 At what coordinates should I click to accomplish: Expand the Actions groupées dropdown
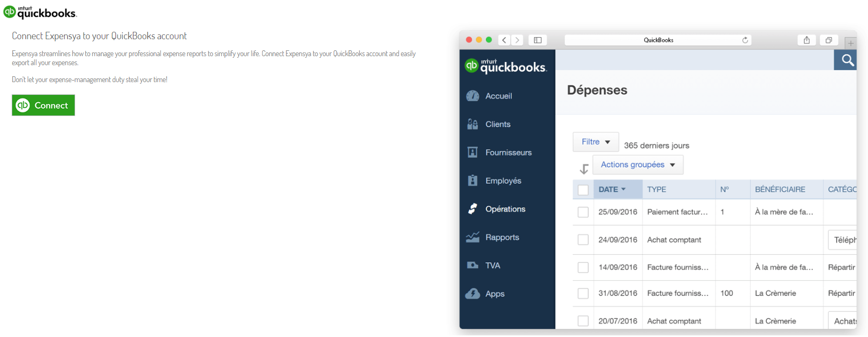tap(638, 165)
